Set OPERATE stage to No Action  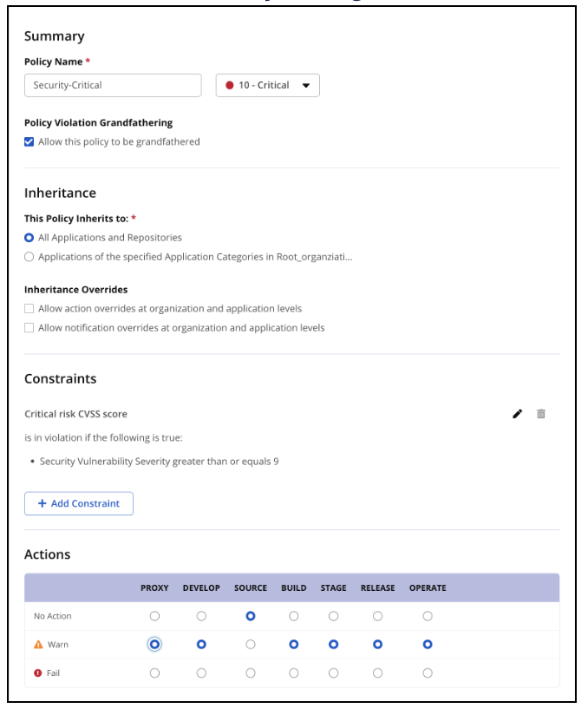427,616
